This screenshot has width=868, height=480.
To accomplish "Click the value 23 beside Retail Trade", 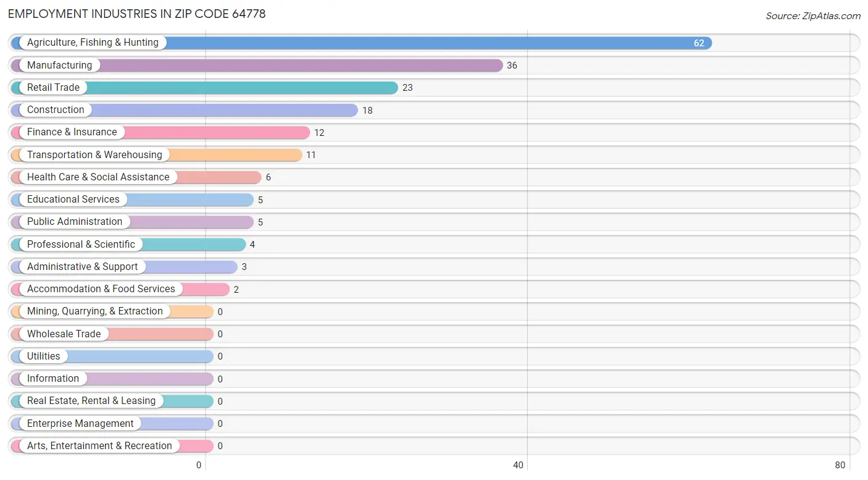I will coord(407,88).
